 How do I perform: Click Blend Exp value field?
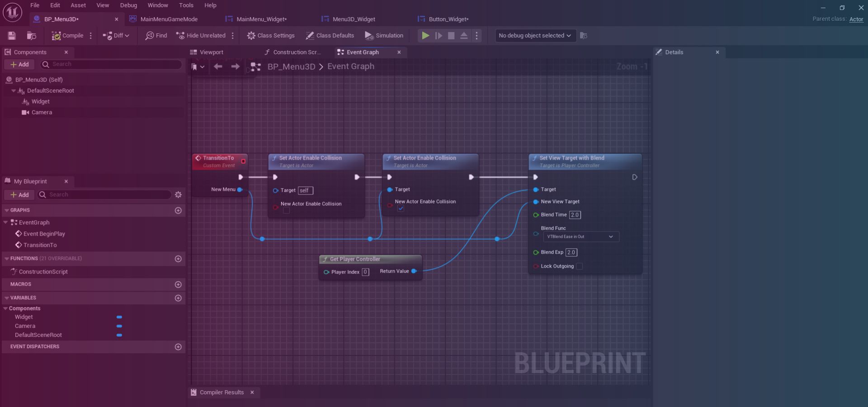(x=571, y=252)
